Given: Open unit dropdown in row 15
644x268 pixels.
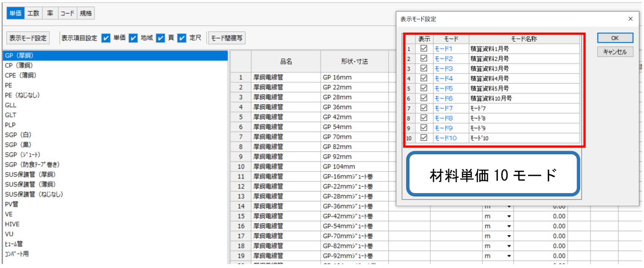Looking at the screenshot, I should [x=509, y=216].
